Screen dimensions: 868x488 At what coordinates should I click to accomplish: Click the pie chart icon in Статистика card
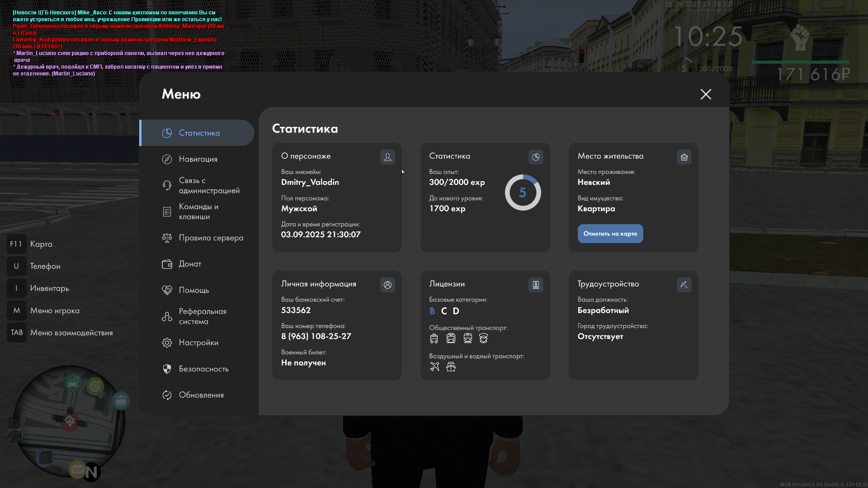tap(536, 157)
